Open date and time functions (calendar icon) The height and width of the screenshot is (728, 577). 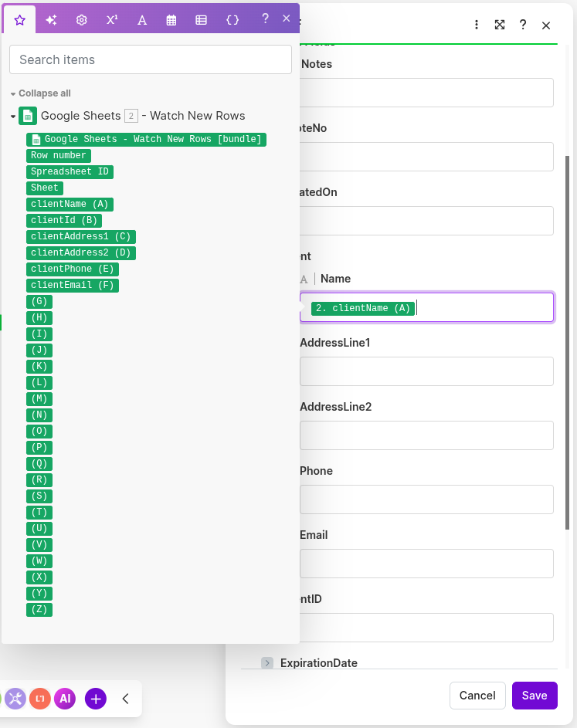(171, 19)
